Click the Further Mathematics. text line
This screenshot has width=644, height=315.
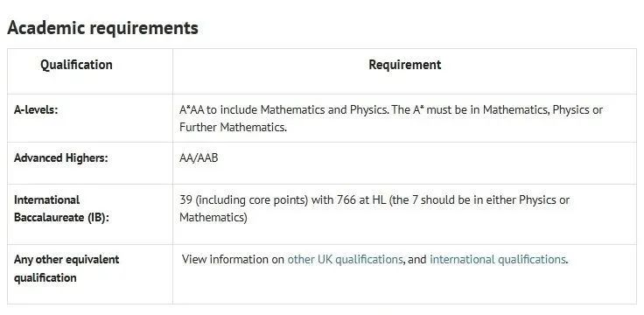(x=233, y=128)
